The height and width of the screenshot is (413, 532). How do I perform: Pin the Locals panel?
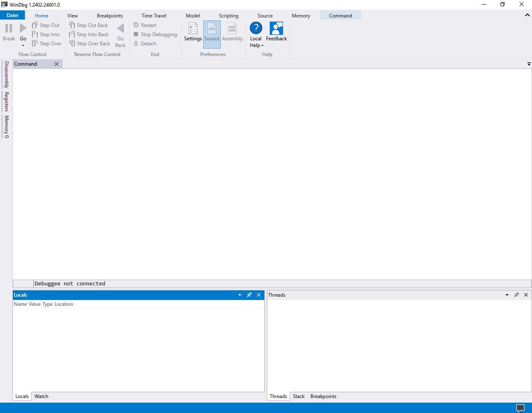point(249,295)
